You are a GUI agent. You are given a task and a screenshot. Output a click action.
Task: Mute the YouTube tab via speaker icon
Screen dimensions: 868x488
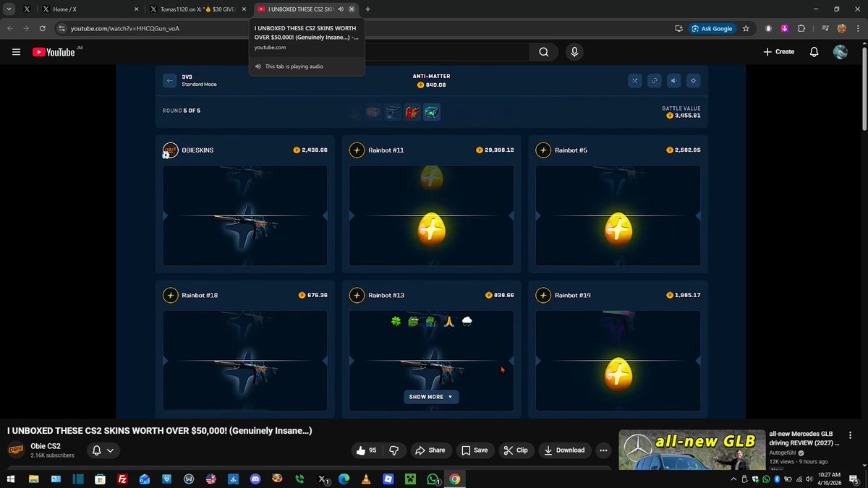coord(341,9)
